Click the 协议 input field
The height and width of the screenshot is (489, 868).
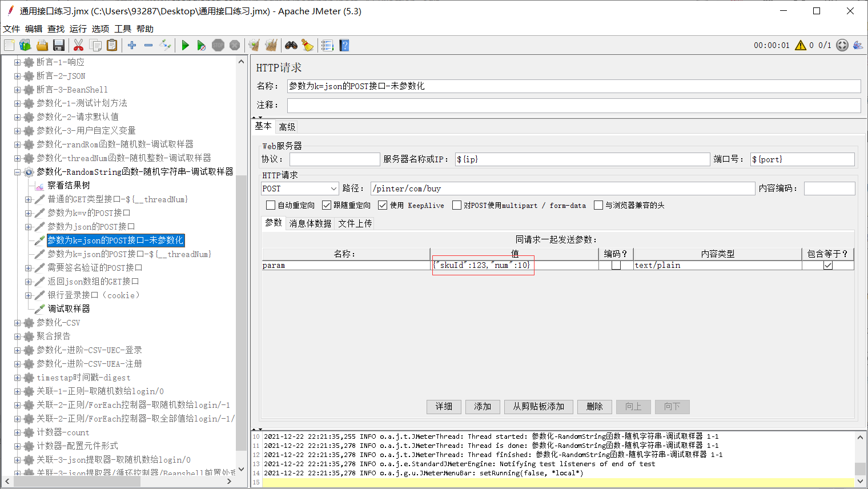pos(335,159)
